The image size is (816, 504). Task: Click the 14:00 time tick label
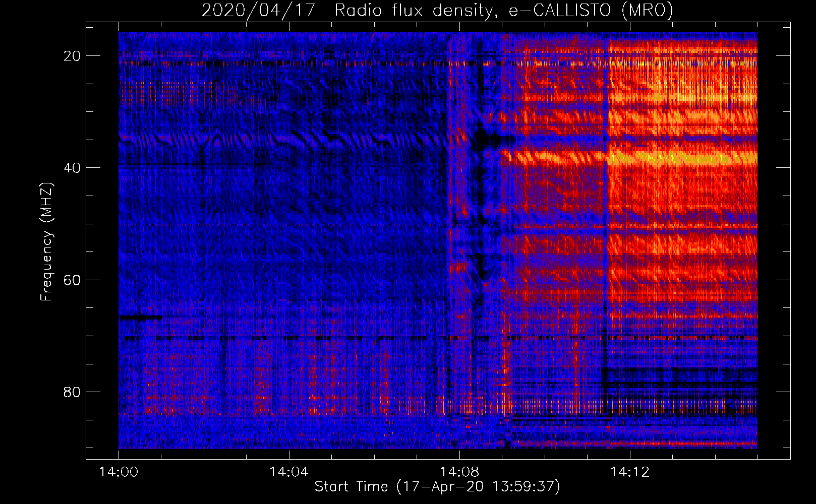pos(119,472)
